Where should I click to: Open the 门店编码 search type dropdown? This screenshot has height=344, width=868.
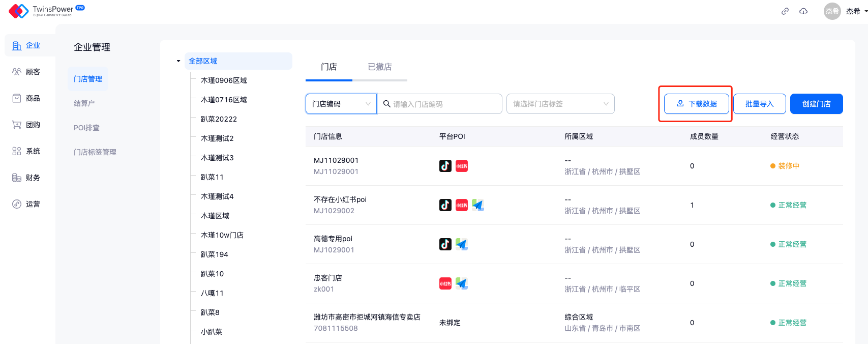[x=341, y=104]
